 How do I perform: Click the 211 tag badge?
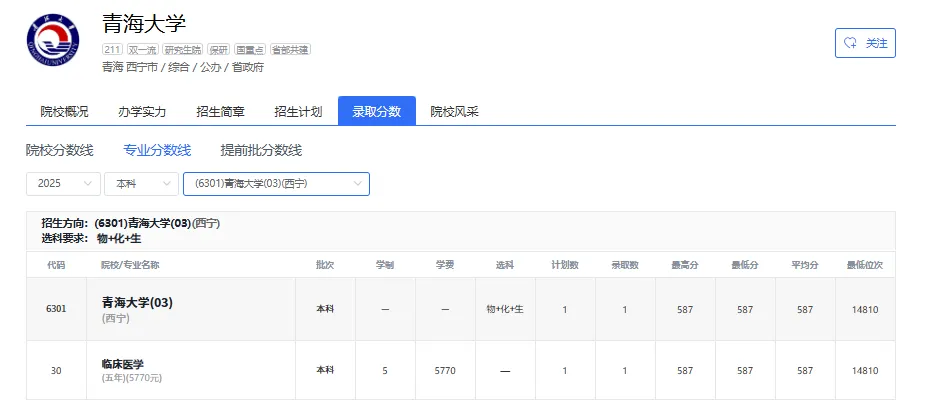tap(113, 50)
